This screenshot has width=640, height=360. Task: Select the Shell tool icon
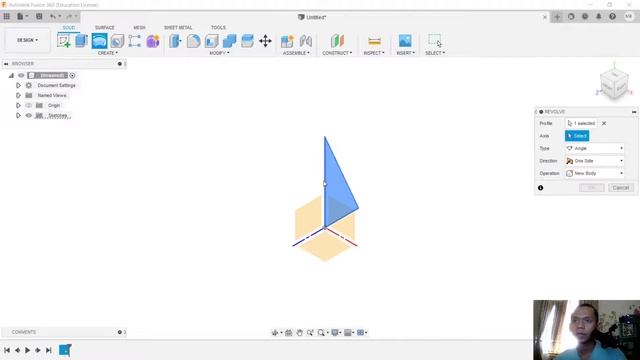click(211, 41)
